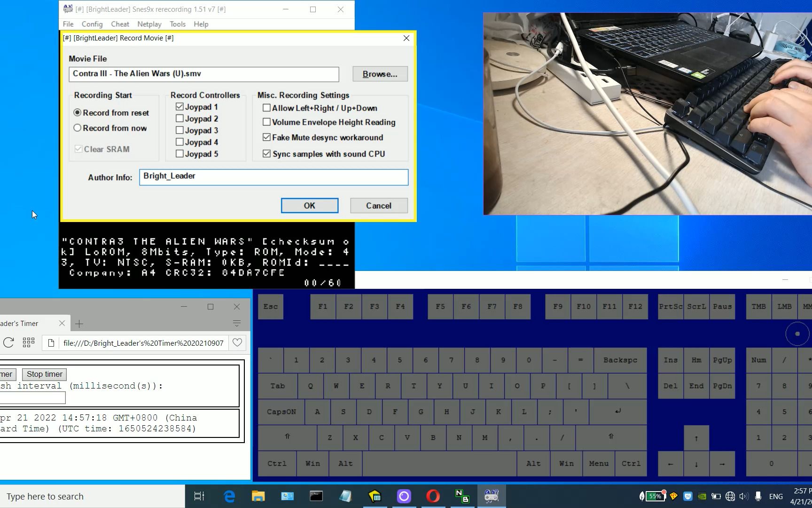Close the Record Movie dialog
Screen dimensions: 812x508
406,38
